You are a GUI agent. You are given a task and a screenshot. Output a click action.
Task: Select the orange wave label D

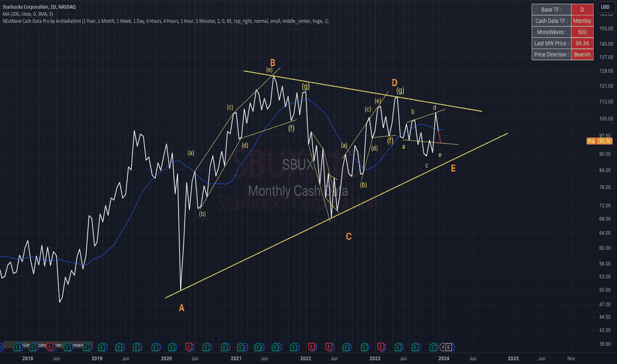(395, 82)
